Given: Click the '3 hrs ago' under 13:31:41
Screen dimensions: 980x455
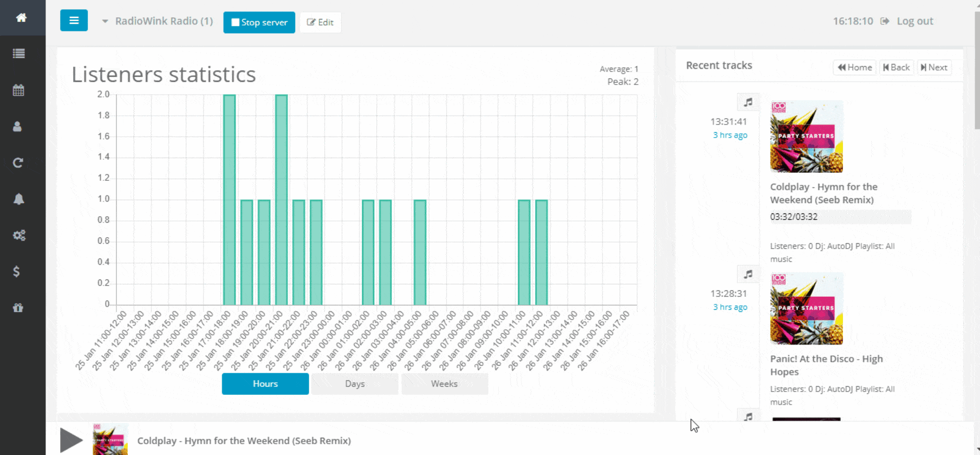Looking at the screenshot, I should [730, 135].
